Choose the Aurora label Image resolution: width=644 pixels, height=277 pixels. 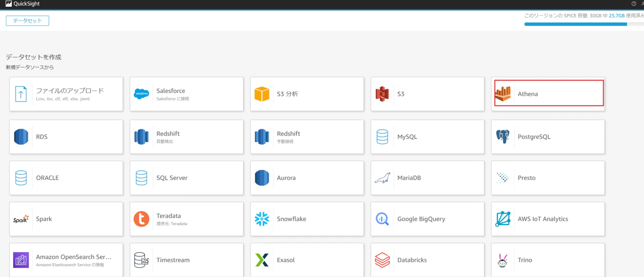(x=287, y=178)
